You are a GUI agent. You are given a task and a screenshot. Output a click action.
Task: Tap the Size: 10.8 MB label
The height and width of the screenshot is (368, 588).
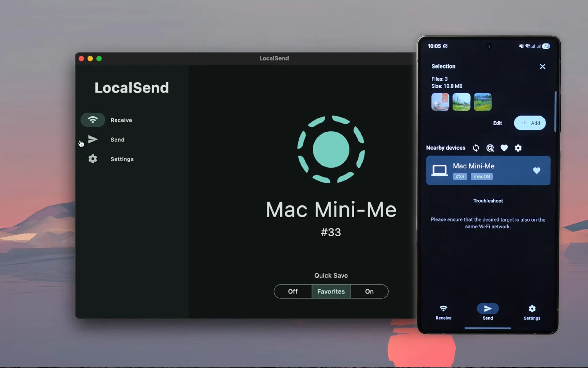(447, 86)
